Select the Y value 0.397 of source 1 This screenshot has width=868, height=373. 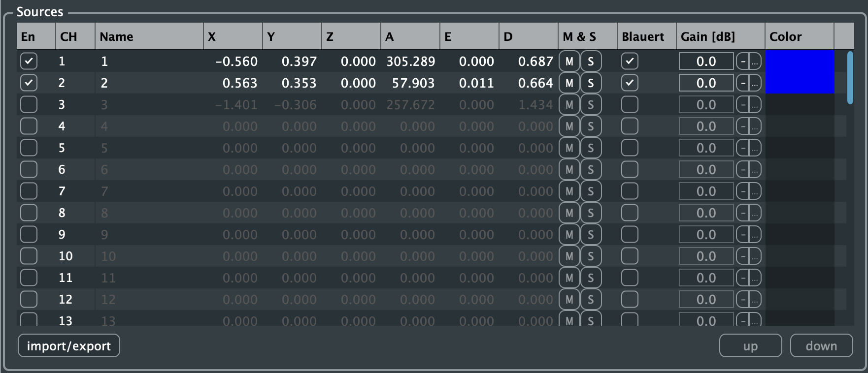coord(299,62)
